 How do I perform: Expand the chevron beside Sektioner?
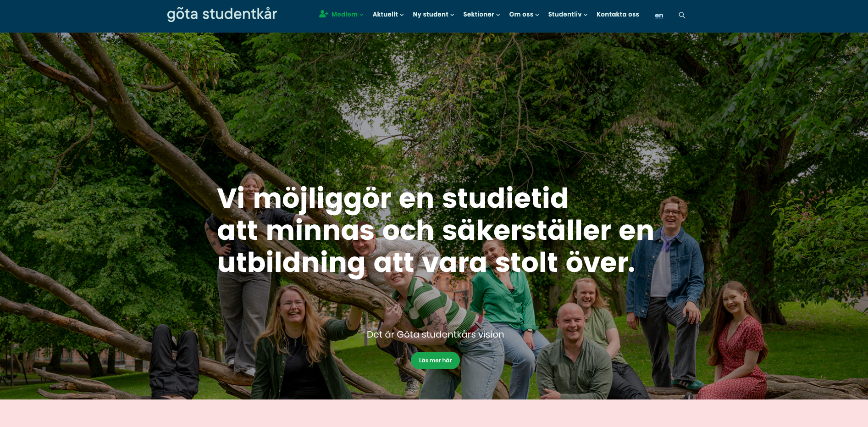pyautogui.click(x=498, y=15)
